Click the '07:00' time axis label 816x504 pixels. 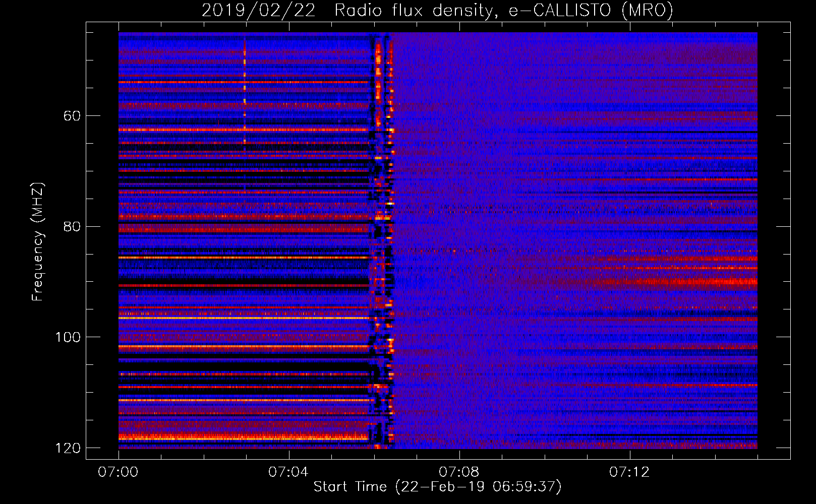click(x=118, y=472)
